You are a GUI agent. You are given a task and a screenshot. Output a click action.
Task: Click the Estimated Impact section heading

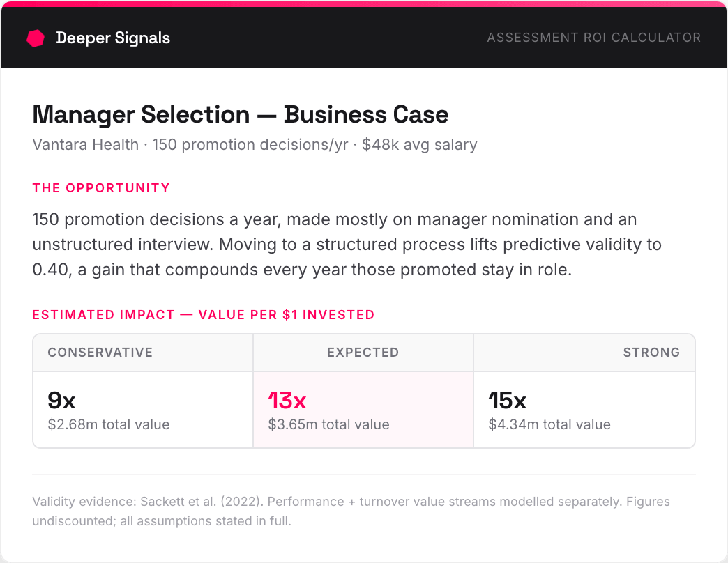[x=204, y=315]
